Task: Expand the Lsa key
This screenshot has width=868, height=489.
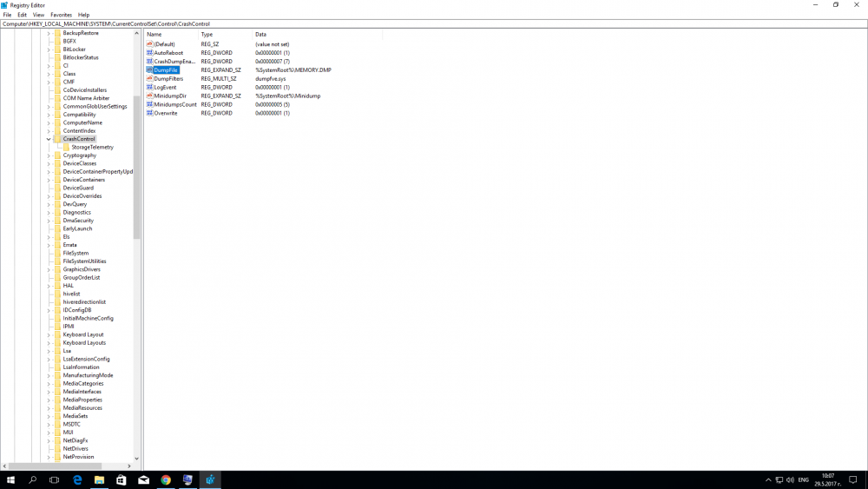Action: click(49, 351)
